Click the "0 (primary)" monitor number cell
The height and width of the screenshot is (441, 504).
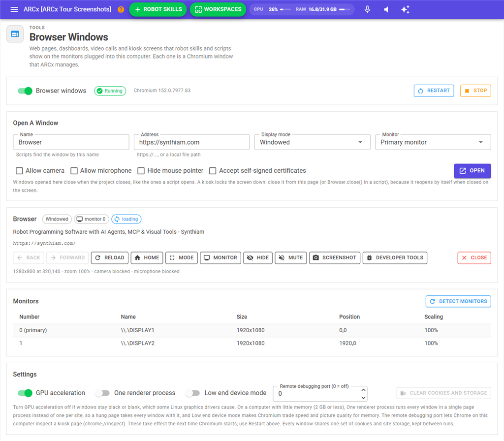click(33, 330)
